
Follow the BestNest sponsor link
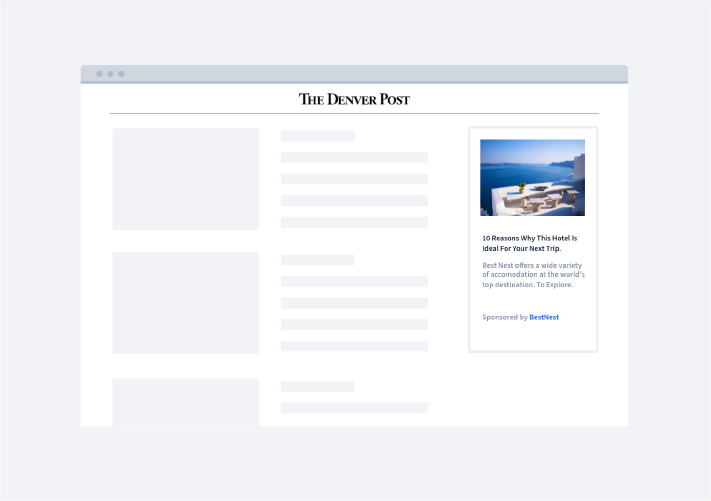pos(544,317)
